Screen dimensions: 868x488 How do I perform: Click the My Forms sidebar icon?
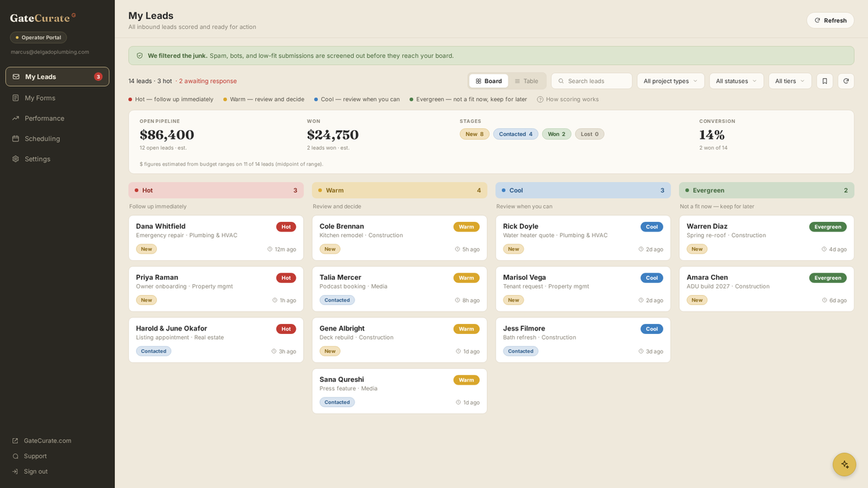(x=16, y=98)
